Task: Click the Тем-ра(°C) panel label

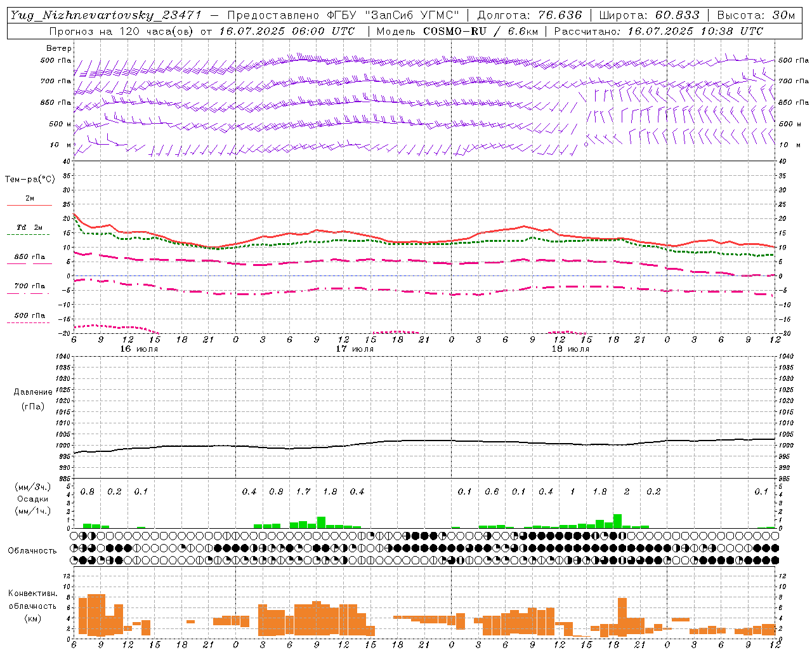Action: (x=30, y=180)
